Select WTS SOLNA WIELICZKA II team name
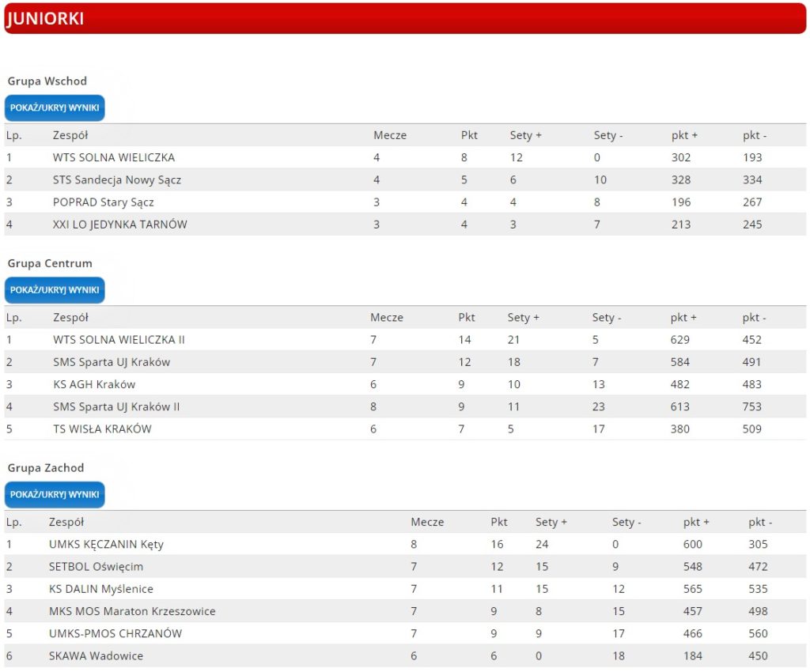 coord(119,340)
